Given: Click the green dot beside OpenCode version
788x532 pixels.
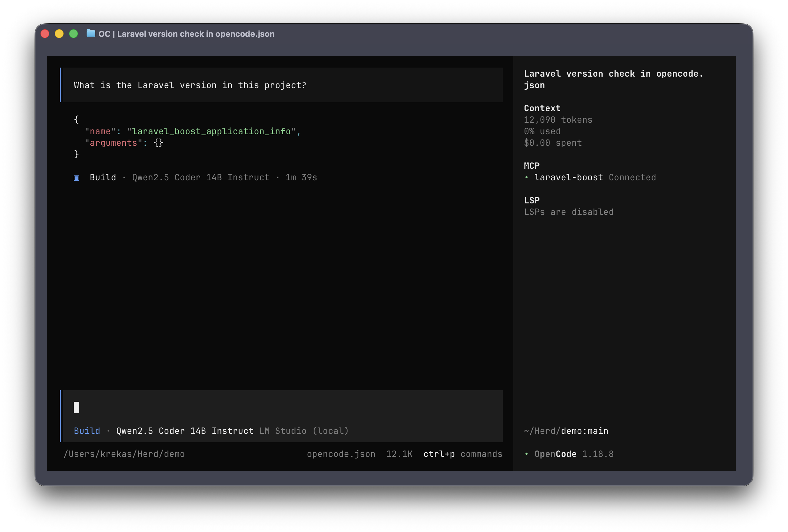Looking at the screenshot, I should pyautogui.click(x=527, y=454).
